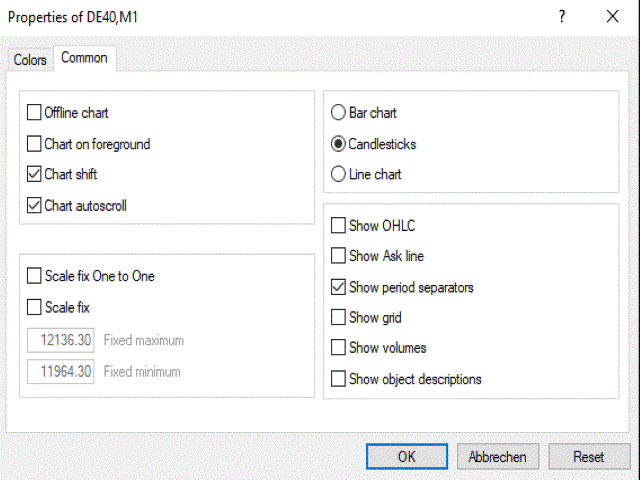Image resolution: width=640 pixels, height=480 pixels.
Task: Click the Reset button
Action: (589, 456)
